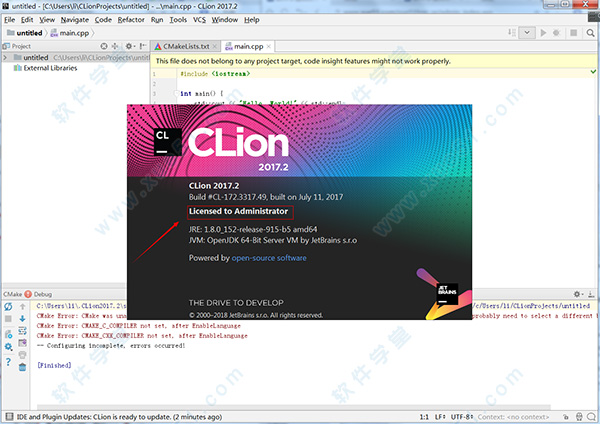Image resolution: width=600 pixels, height=424 pixels.
Task: Click collapse-all icon in Project panel header
Action: (x=115, y=46)
